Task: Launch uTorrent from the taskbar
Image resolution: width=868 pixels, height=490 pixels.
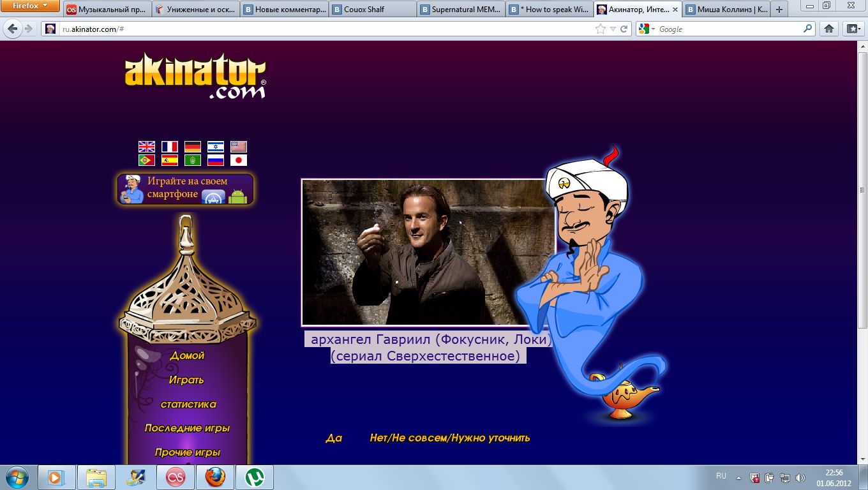Action: click(255, 477)
